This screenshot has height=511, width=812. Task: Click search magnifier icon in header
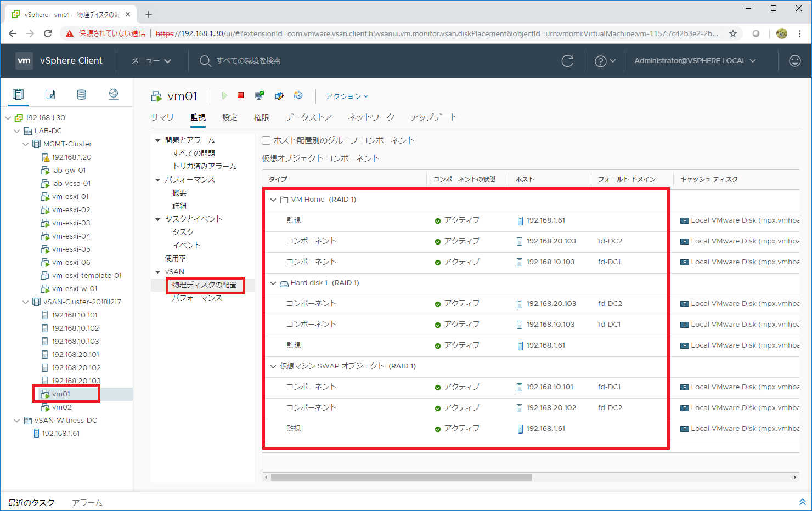[205, 61]
